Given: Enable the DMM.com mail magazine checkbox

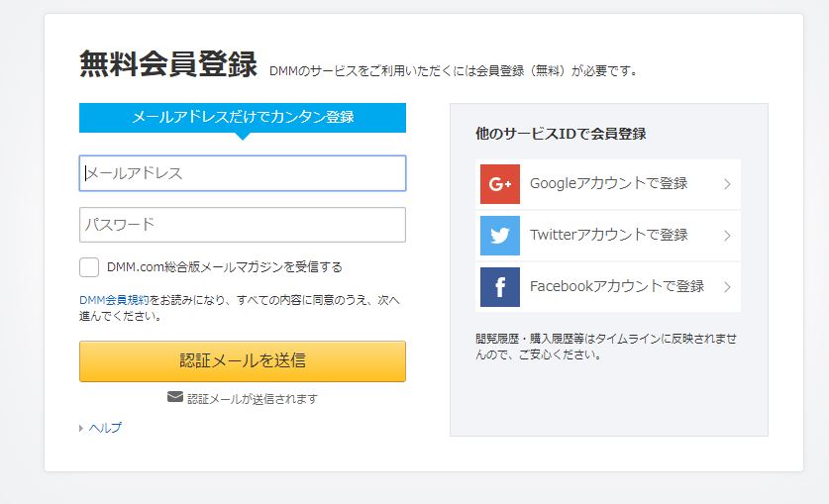Looking at the screenshot, I should (x=89, y=267).
